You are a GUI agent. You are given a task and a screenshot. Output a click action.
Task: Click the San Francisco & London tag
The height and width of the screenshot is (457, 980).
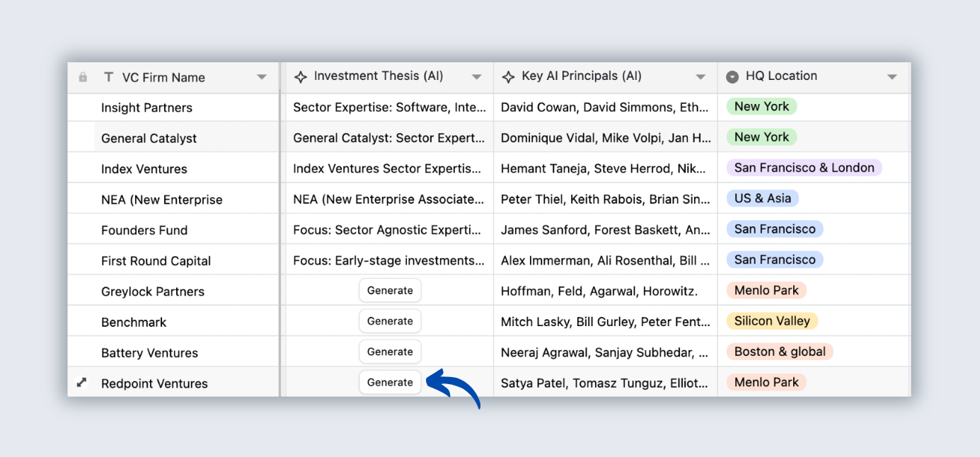pos(805,168)
